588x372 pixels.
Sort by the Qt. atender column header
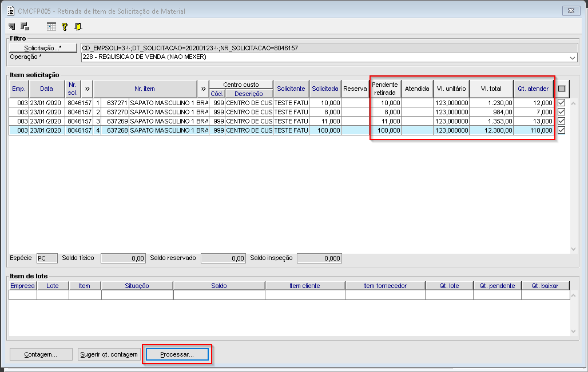(533, 89)
